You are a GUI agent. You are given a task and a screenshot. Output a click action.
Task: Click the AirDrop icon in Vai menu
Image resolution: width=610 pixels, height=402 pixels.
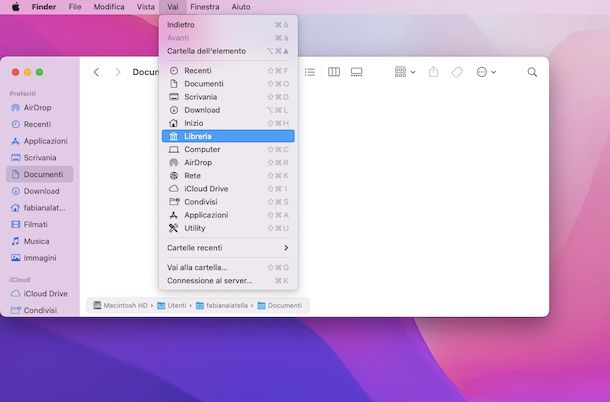(174, 163)
